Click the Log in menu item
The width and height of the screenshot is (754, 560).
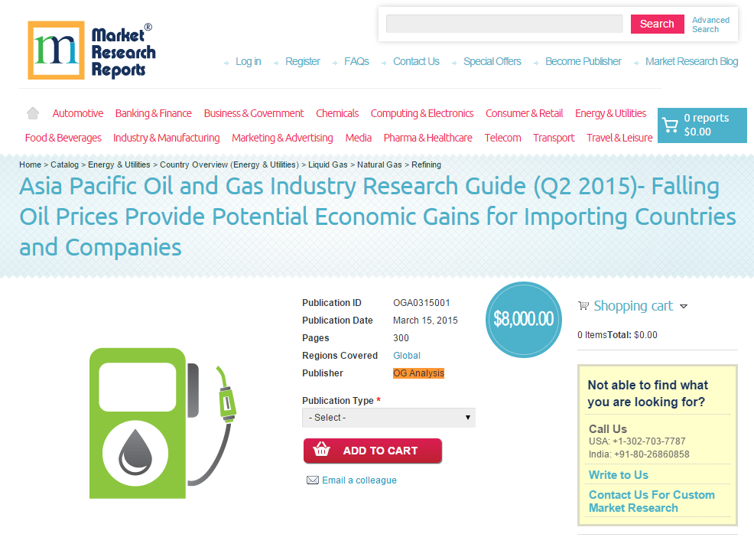click(x=248, y=61)
